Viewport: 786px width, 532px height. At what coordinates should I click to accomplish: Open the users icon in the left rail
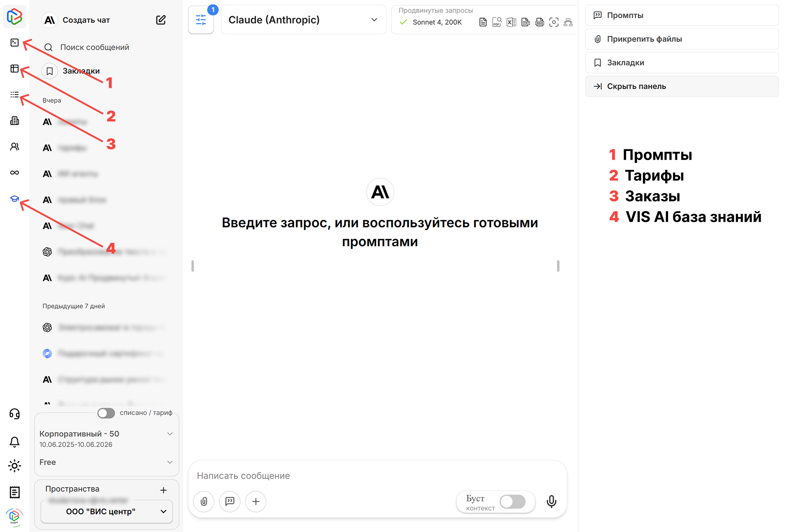click(x=15, y=147)
